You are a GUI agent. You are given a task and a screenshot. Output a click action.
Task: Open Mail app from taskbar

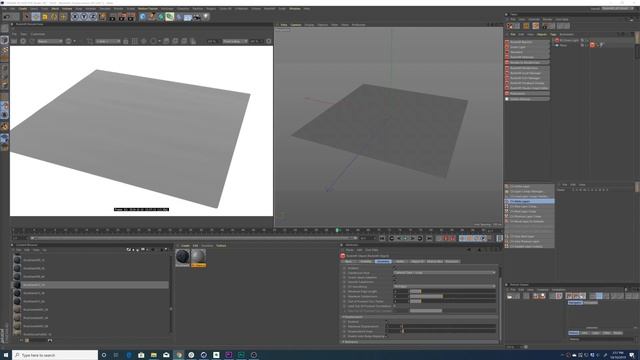coord(166,355)
